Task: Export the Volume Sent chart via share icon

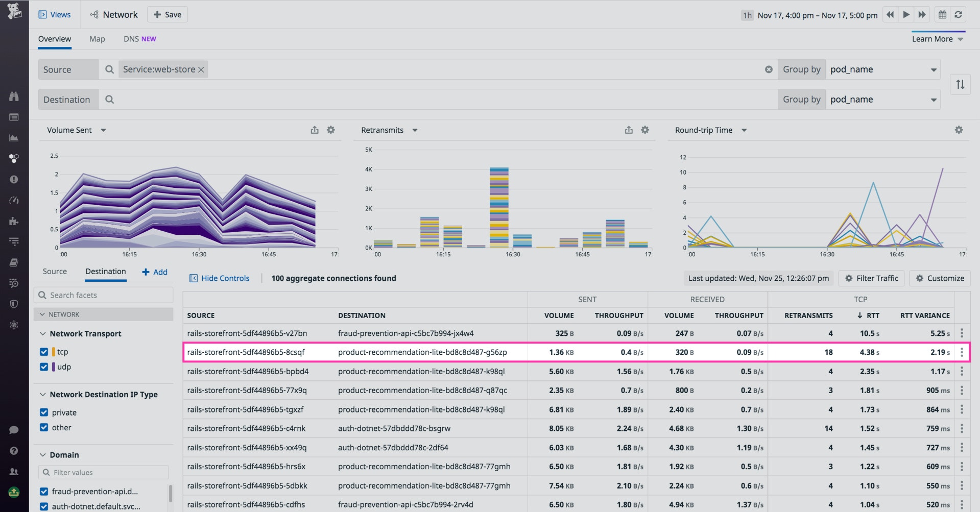Action: [x=314, y=130]
